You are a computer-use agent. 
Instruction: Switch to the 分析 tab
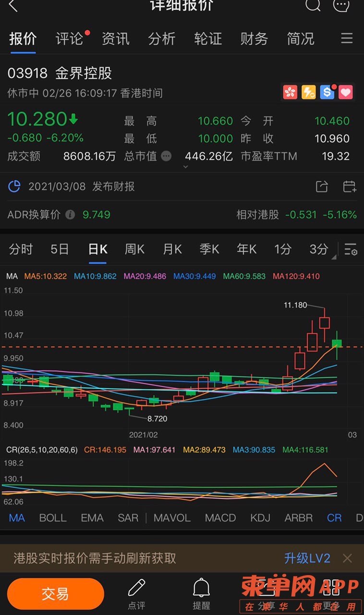[162, 38]
